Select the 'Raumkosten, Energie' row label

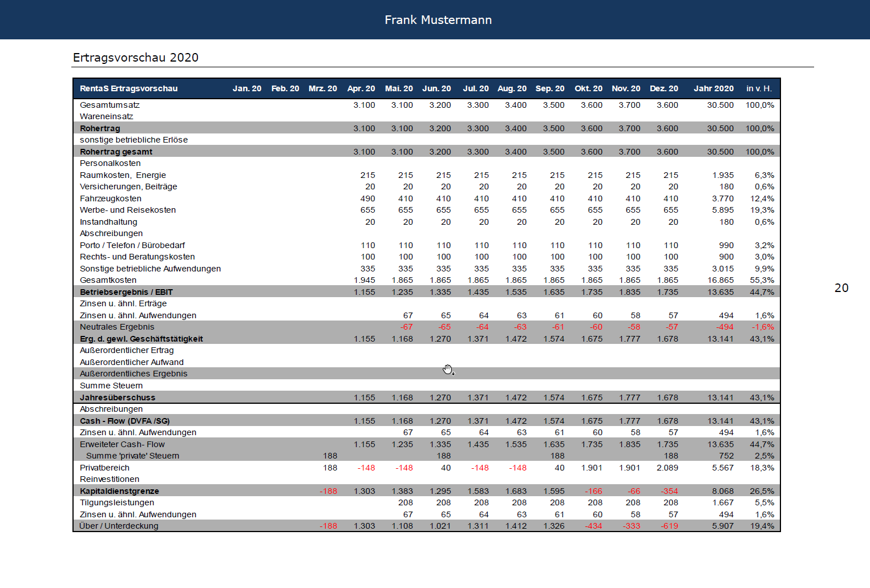coord(123,175)
